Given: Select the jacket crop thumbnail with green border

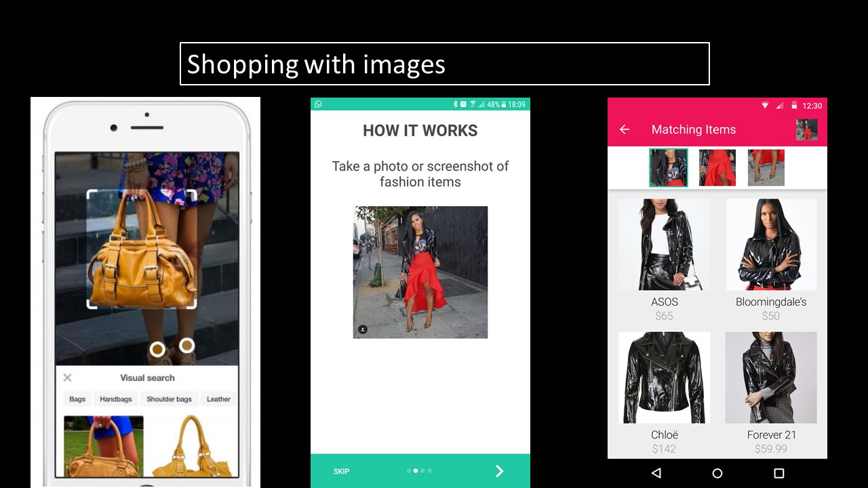Looking at the screenshot, I should point(668,167).
